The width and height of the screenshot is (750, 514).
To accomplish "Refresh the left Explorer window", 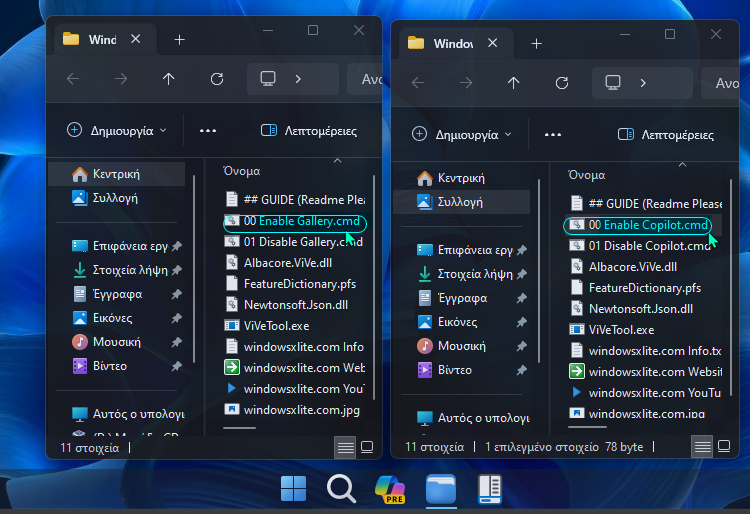I will [x=217, y=78].
